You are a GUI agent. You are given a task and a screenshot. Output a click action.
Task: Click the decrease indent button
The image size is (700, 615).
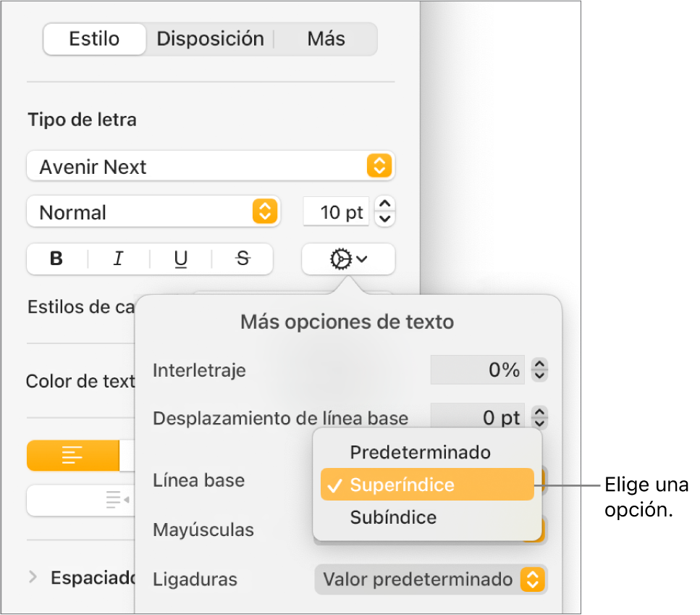(x=116, y=499)
